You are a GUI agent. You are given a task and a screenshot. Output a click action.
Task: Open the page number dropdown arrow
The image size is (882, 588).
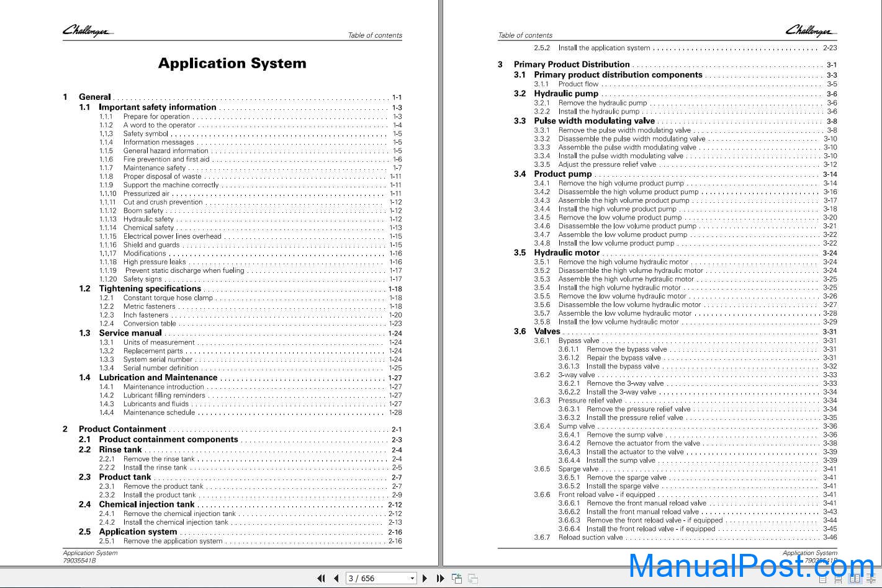coord(412,579)
